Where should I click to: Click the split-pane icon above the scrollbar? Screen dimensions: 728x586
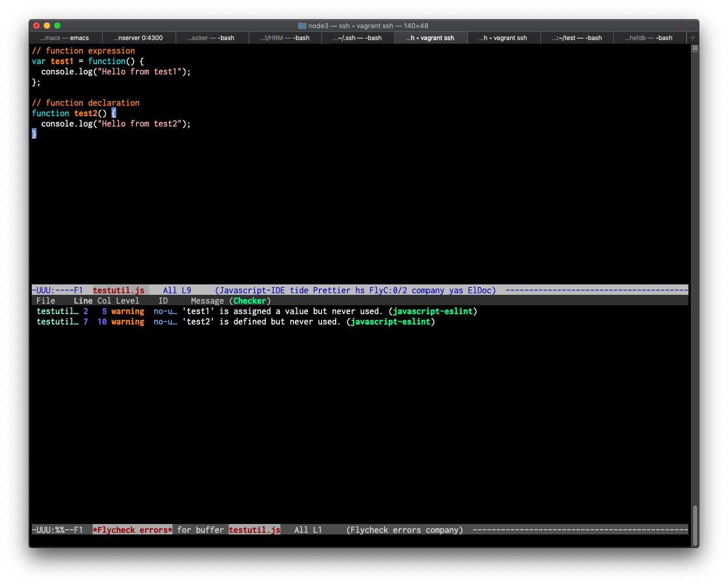pyautogui.click(x=695, y=48)
